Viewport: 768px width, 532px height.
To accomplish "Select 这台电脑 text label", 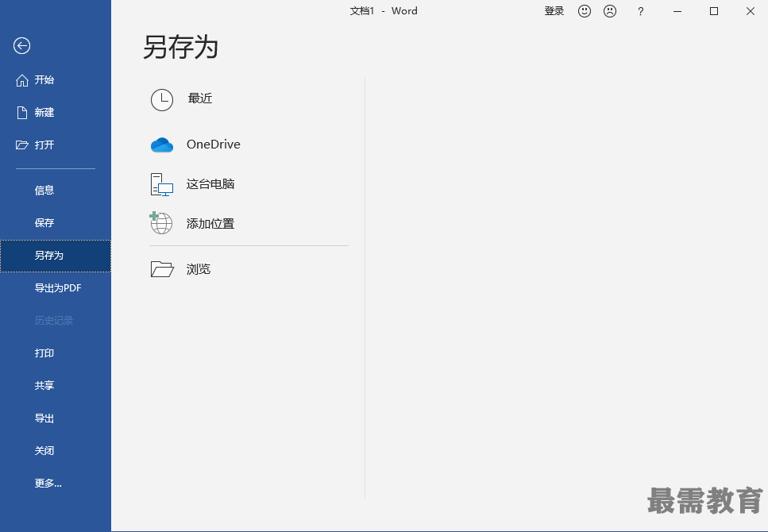I will (x=210, y=184).
